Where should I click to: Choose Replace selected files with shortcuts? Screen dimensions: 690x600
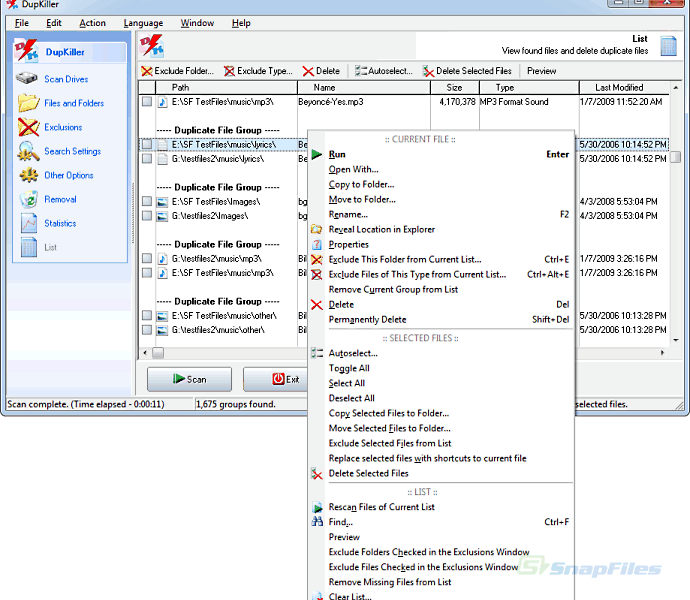pyautogui.click(x=441, y=458)
